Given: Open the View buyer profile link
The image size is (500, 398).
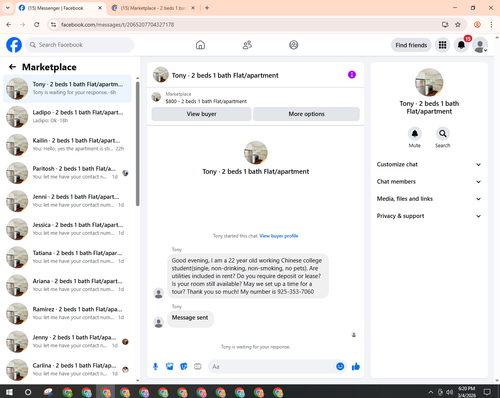Looking at the screenshot, I should (x=279, y=236).
